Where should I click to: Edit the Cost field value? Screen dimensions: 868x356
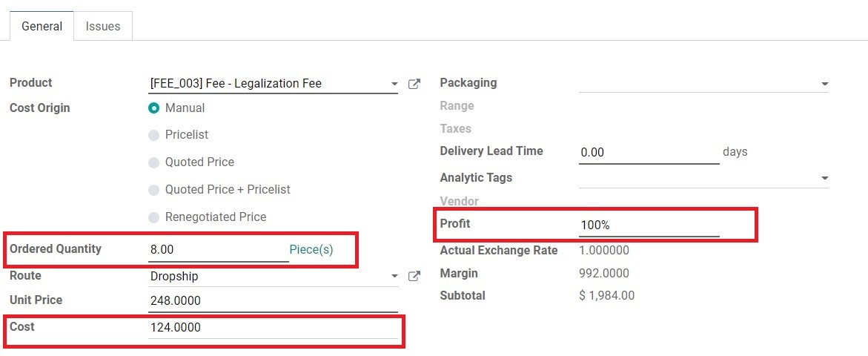click(273, 328)
